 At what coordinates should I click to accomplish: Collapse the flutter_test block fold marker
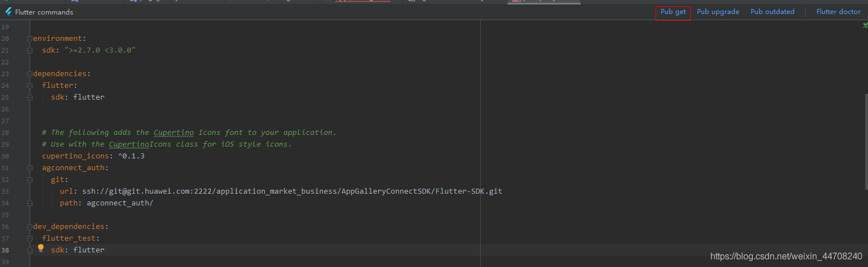(30, 238)
